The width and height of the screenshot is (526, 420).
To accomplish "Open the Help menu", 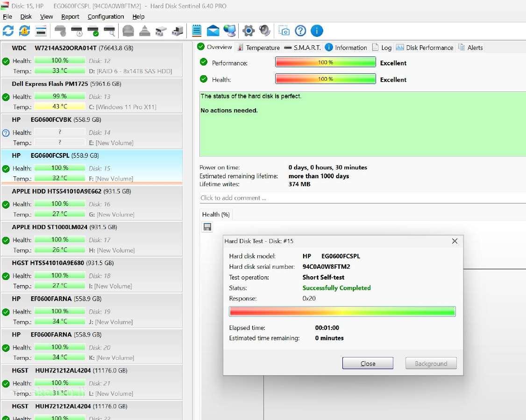I will coord(138,16).
